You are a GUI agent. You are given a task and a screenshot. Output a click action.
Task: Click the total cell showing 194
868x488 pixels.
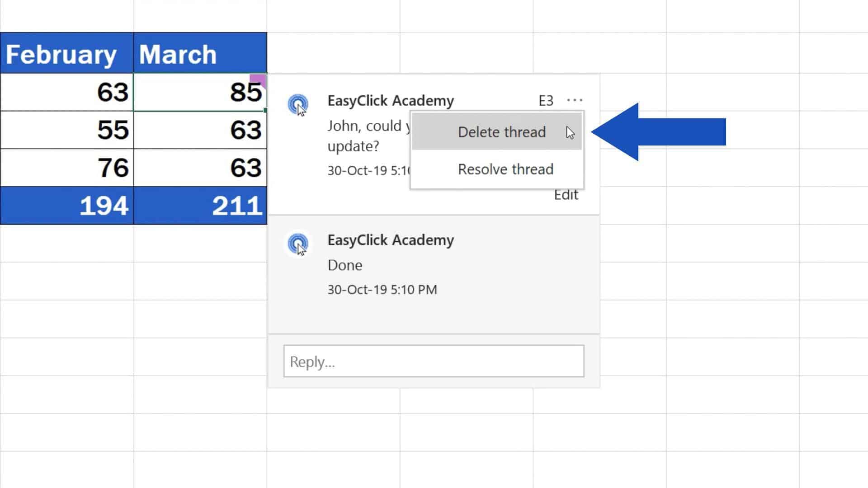pyautogui.click(x=66, y=206)
